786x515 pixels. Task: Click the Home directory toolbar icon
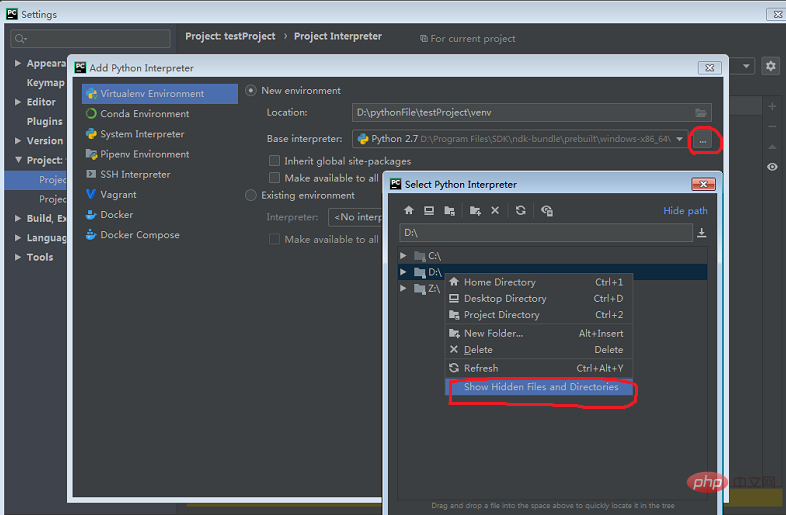click(408, 211)
